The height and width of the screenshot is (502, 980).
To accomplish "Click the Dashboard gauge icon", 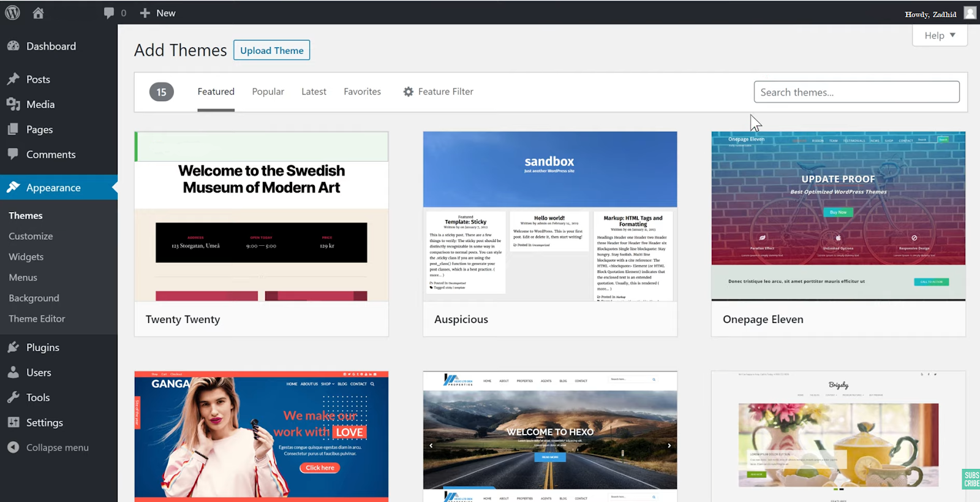I will pos(13,46).
